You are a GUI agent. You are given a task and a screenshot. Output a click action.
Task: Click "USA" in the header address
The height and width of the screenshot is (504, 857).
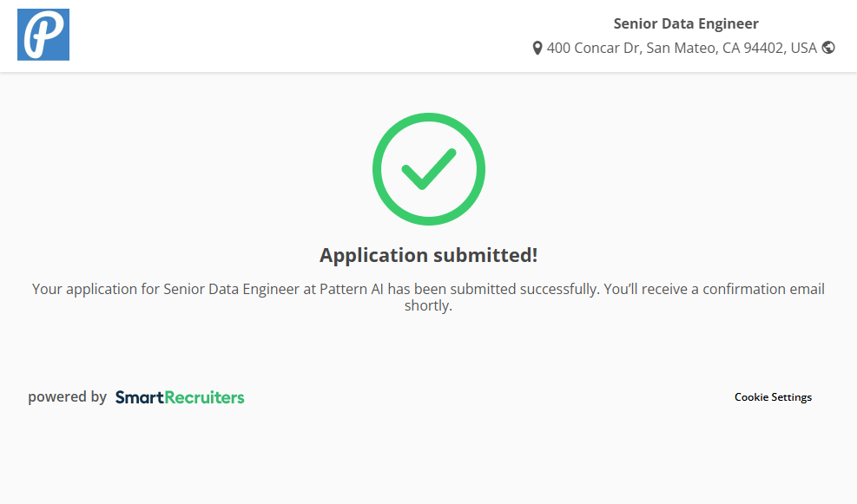tap(802, 49)
